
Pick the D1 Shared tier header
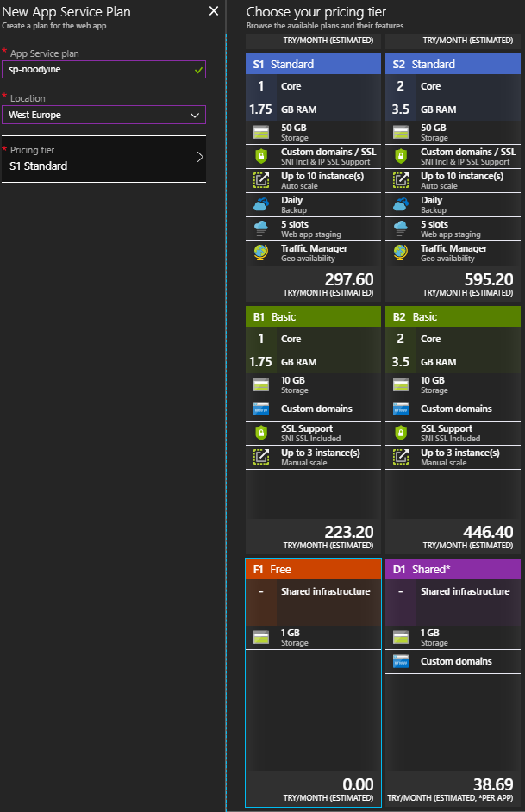click(x=453, y=569)
